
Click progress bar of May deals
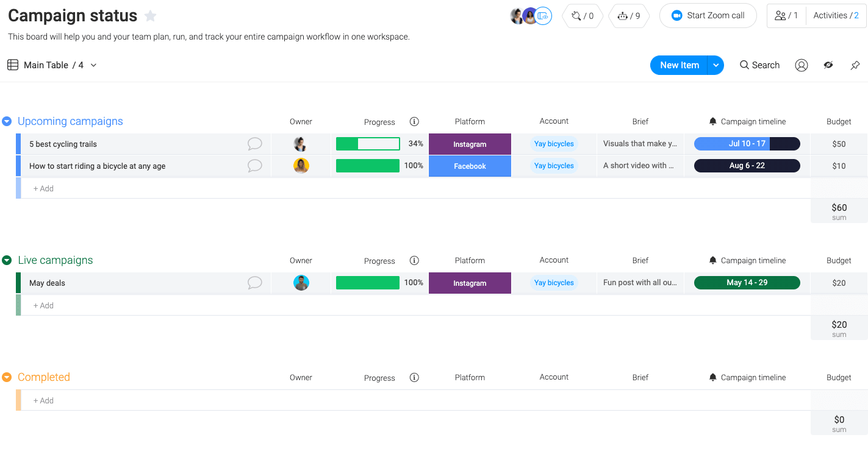[x=368, y=283]
